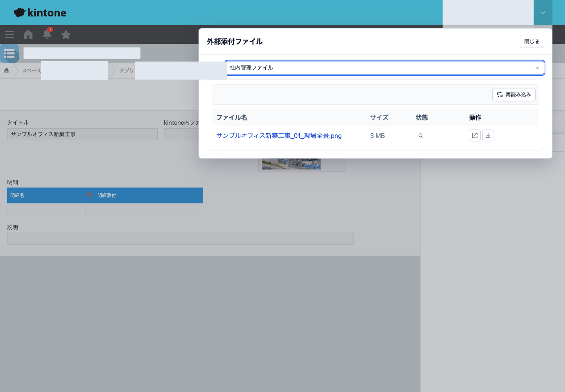Click cloud icon beside 明細添付 header
The image size is (565, 392).
click(x=89, y=195)
